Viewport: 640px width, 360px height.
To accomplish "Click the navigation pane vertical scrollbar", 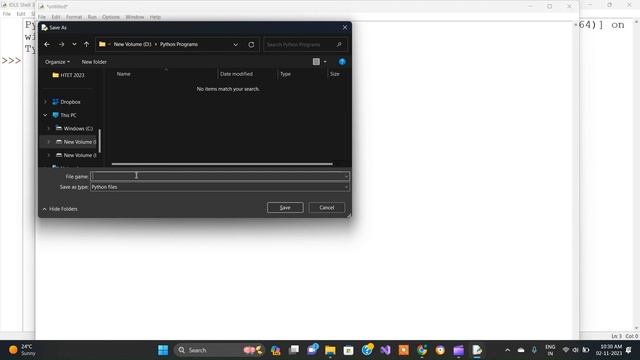I will tap(100, 141).
